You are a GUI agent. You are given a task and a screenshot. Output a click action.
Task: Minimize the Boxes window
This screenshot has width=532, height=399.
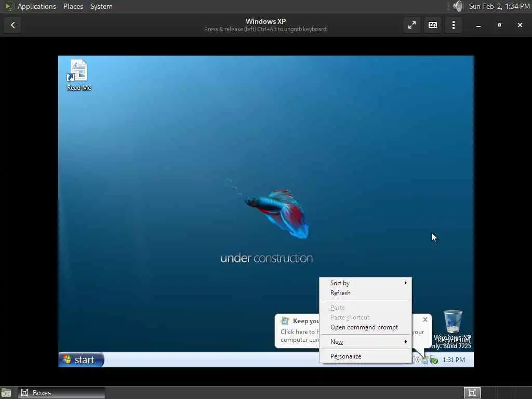pyautogui.click(x=478, y=25)
